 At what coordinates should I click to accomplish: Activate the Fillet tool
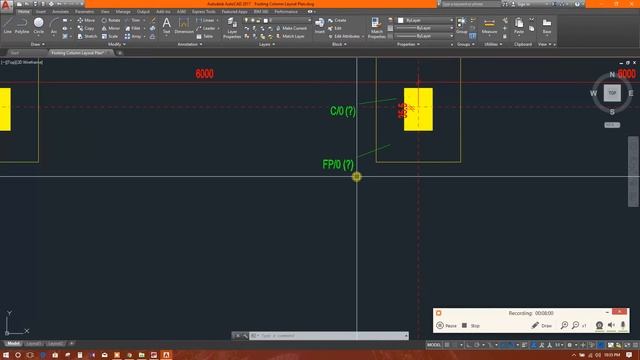click(x=133, y=28)
